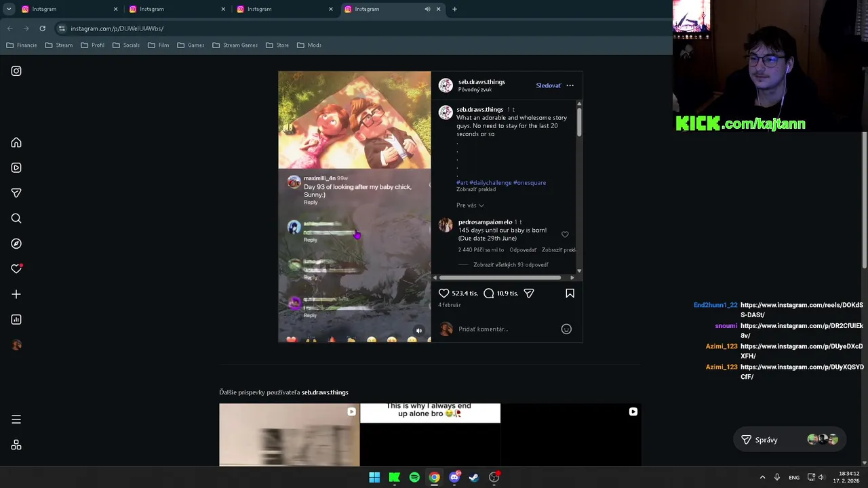Open the Stream bookmarks folder
The height and width of the screenshot is (488, 868).
coord(59,45)
